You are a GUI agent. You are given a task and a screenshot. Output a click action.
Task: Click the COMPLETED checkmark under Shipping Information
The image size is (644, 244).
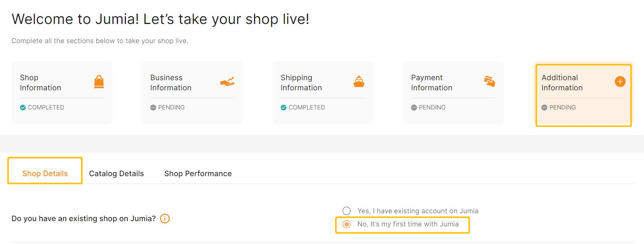point(284,107)
